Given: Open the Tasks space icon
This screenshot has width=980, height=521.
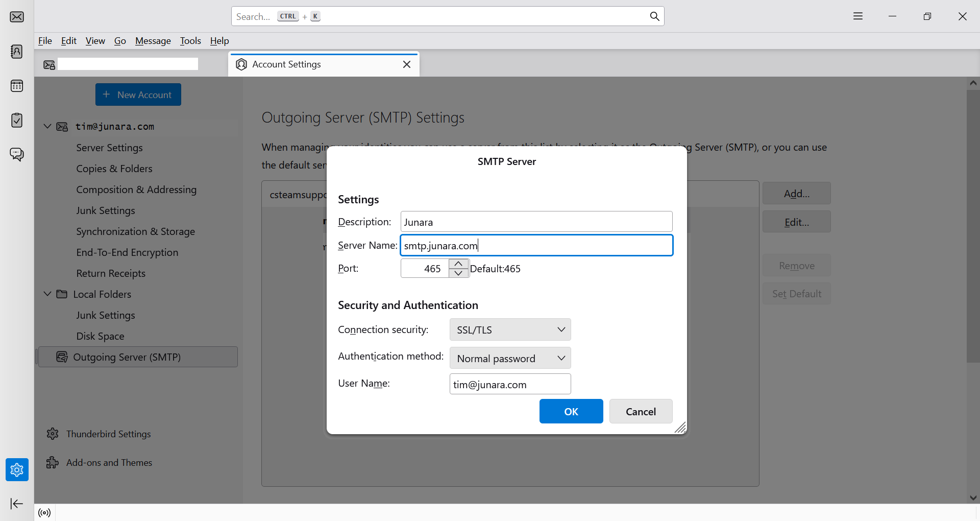Looking at the screenshot, I should (17, 120).
